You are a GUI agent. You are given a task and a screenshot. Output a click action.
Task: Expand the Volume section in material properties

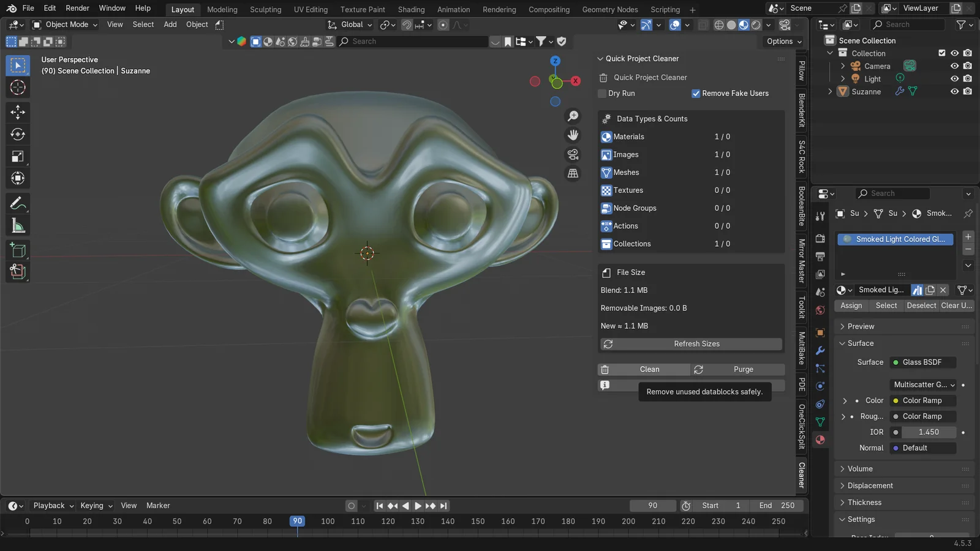pos(861,468)
